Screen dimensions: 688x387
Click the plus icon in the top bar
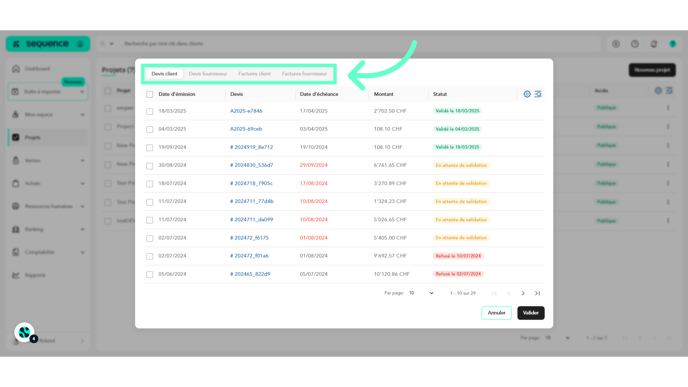pos(616,44)
